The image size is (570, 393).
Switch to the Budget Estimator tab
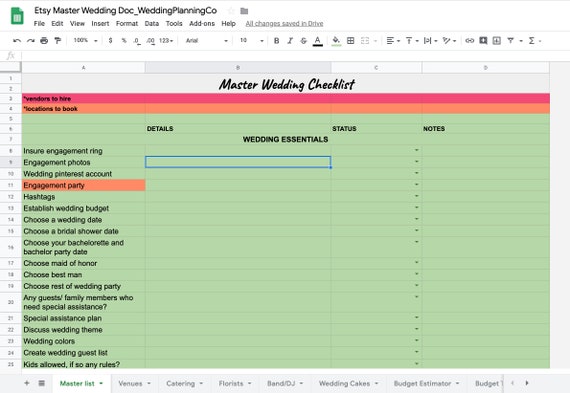click(422, 384)
